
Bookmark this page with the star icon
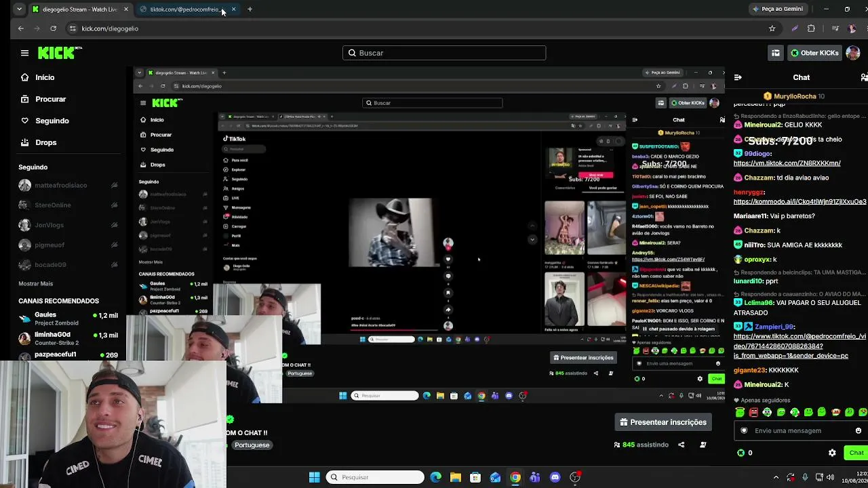click(x=772, y=28)
